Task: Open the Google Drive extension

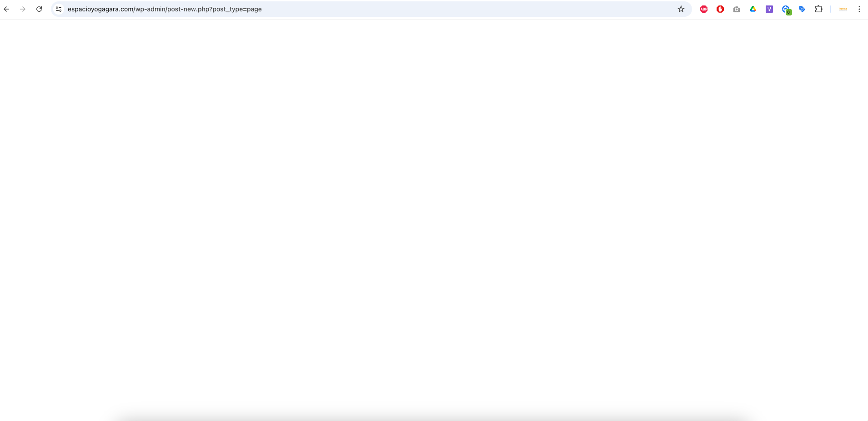Action: pyautogui.click(x=753, y=9)
